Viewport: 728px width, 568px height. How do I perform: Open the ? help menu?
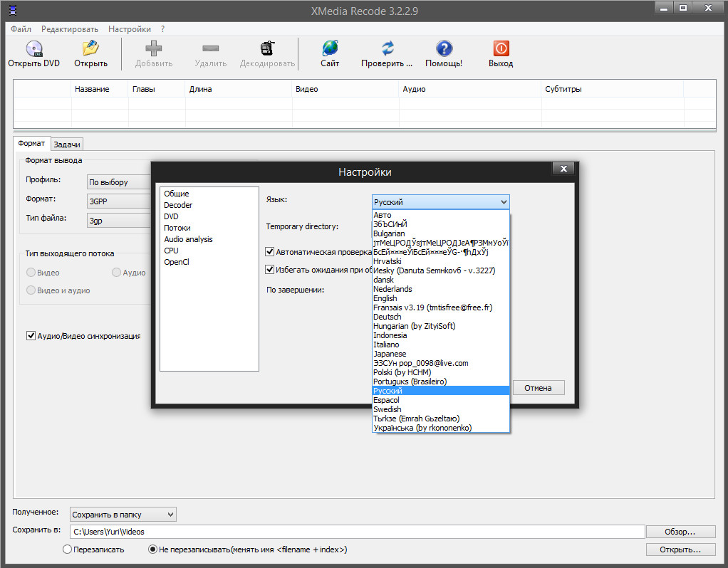163,28
